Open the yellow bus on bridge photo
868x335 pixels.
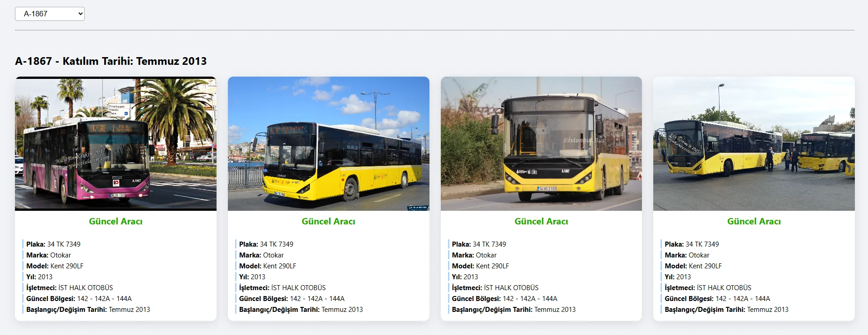pos(328,144)
